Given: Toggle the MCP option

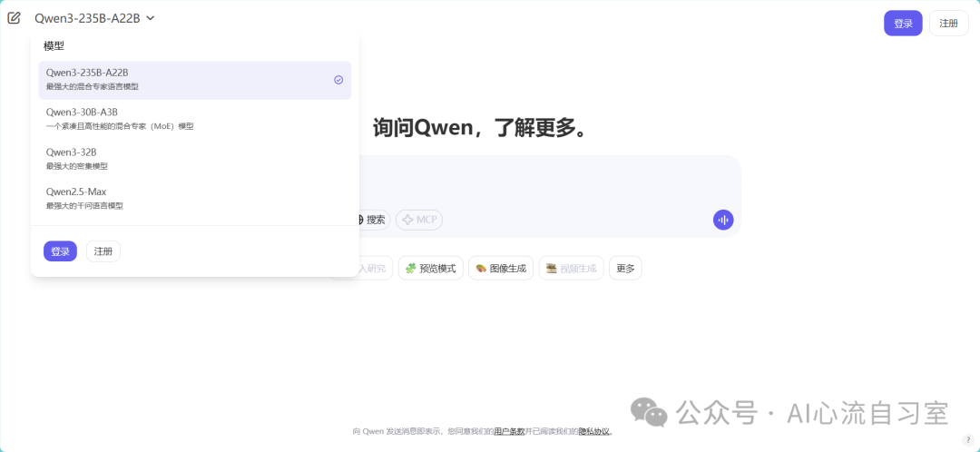Looking at the screenshot, I should pyautogui.click(x=418, y=220).
